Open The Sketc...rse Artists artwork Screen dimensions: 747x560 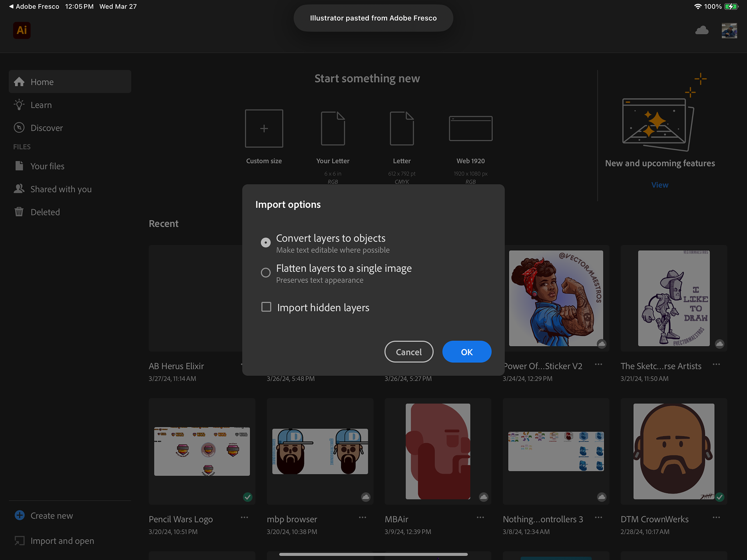[674, 298]
